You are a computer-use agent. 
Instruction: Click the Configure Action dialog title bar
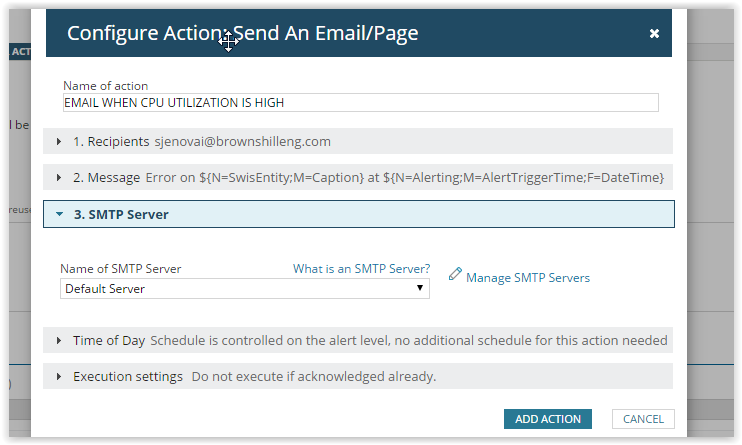pyautogui.click(x=359, y=33)
